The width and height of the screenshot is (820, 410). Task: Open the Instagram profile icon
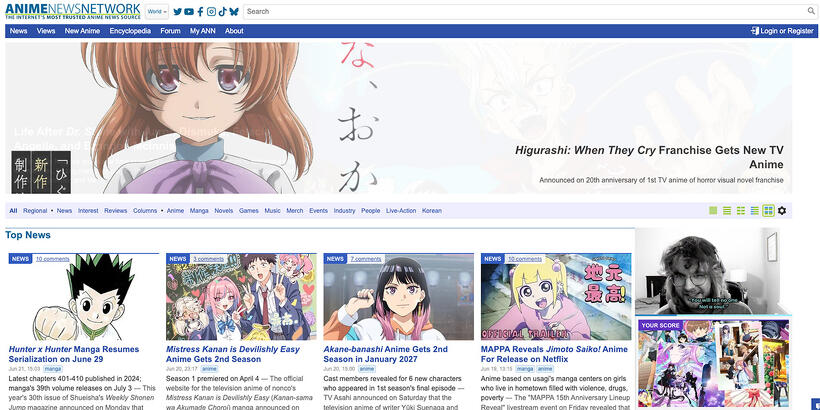pyautogui.click(x=211, y=12)
